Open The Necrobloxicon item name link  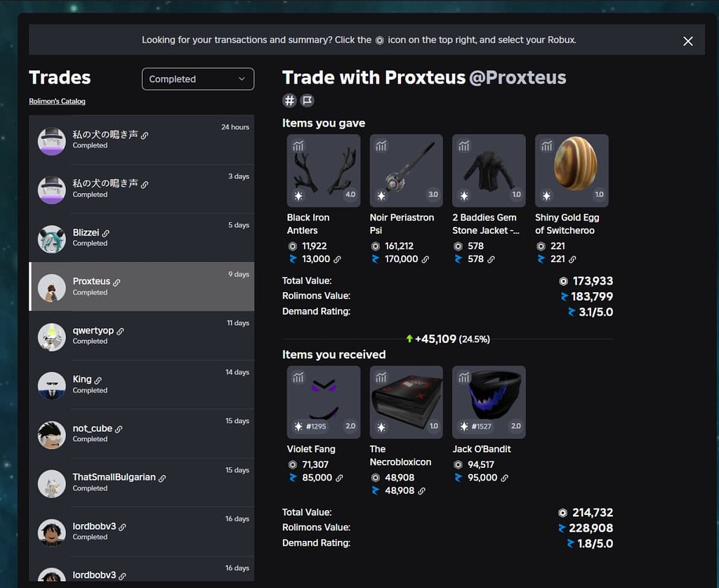(400, 455)
